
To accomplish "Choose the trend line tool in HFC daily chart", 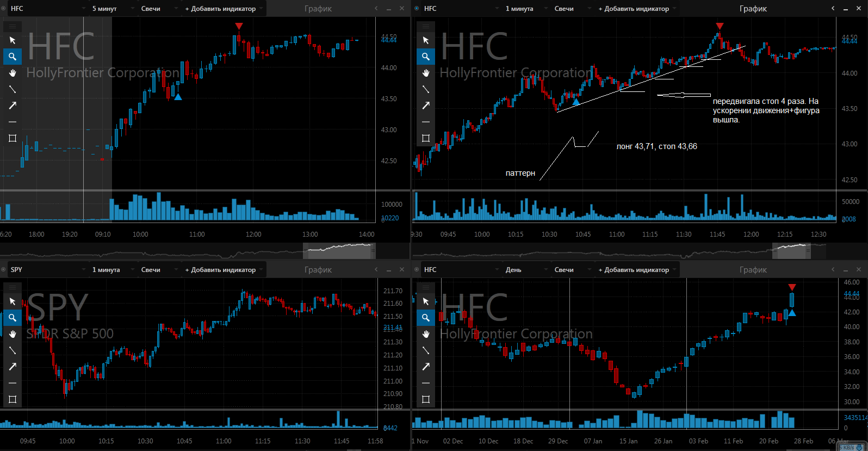I will (426, 350).
